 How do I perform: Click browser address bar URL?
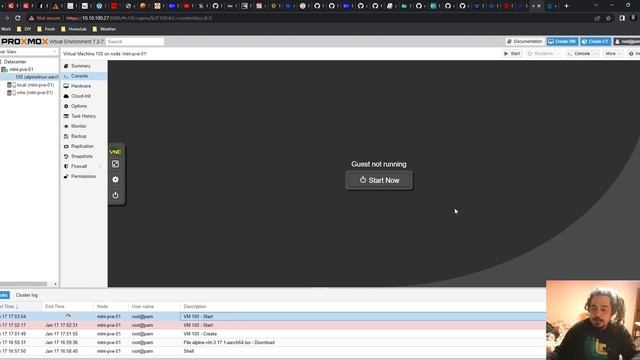pos(139,18)
